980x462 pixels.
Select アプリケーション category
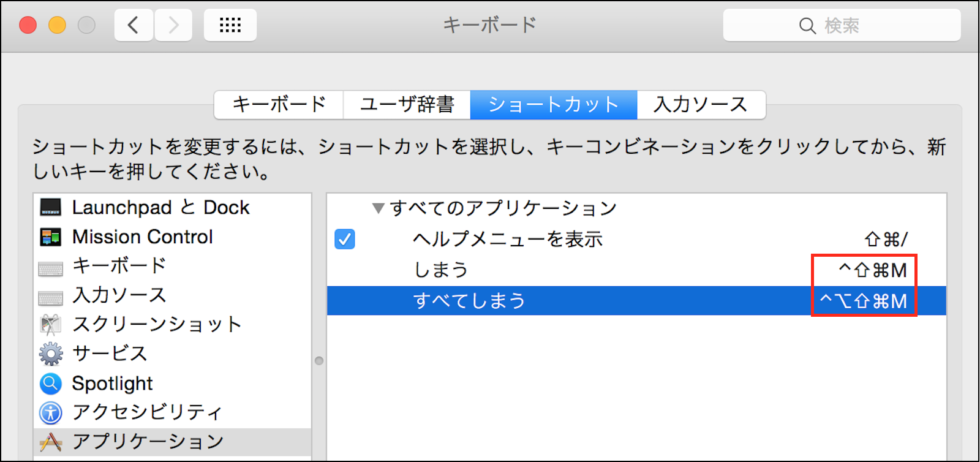173,442
